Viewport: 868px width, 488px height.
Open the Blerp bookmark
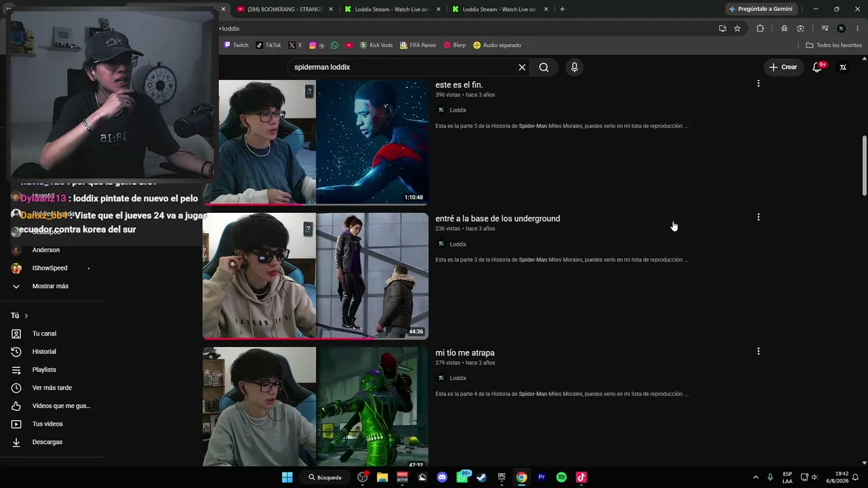click(x=454, y=45)
